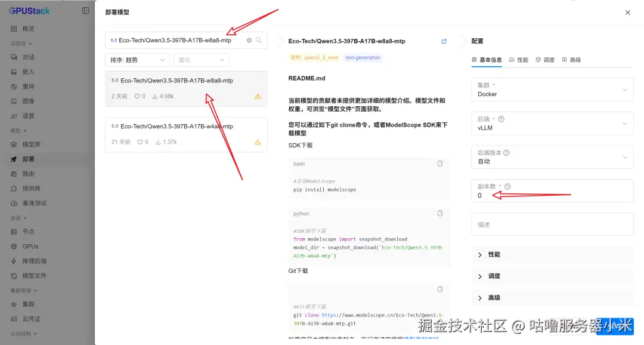Click the 描述 description input field
This screenshot has height=345, width=644.
tap(552, 224)
